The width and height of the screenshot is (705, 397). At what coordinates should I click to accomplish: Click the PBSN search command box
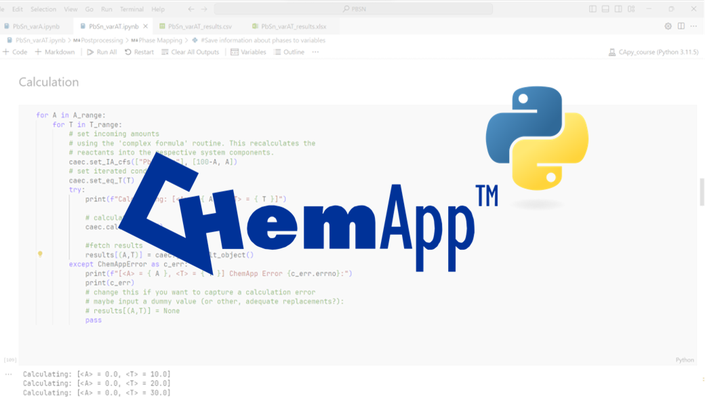tap(353, 9)
